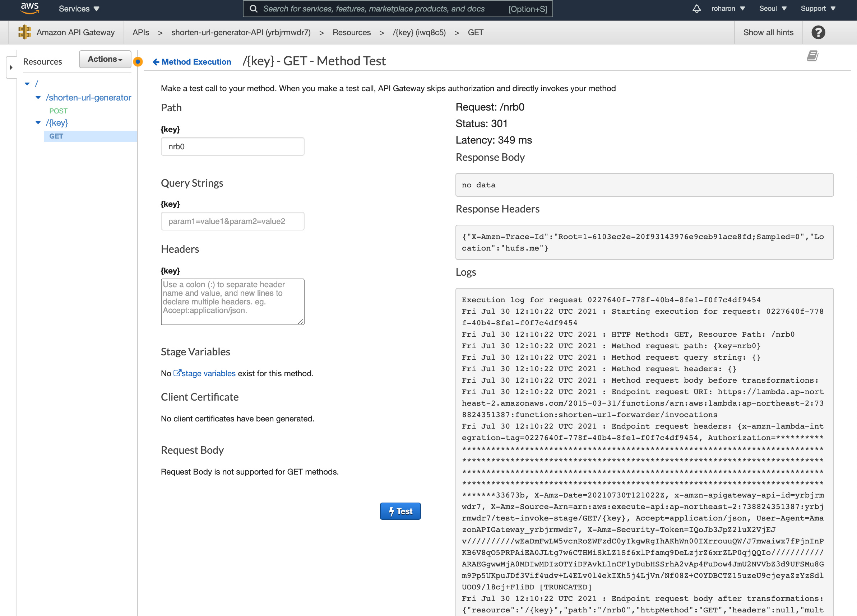This screenshot has height=616, width=857.
Task: Open the documentation book icon
Action: (x=812, y=56)
